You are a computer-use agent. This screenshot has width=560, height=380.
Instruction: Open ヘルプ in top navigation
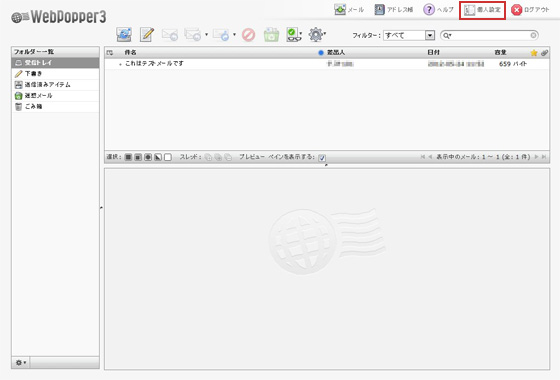438,10
